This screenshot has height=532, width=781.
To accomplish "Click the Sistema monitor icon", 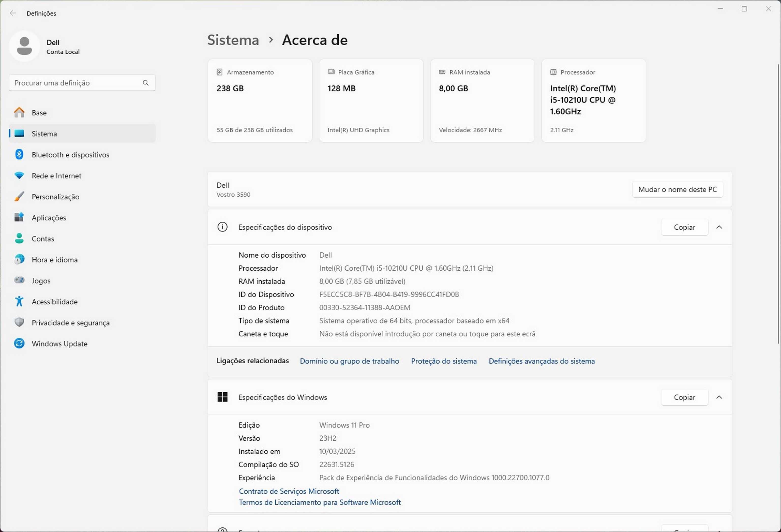I will 19,134.
